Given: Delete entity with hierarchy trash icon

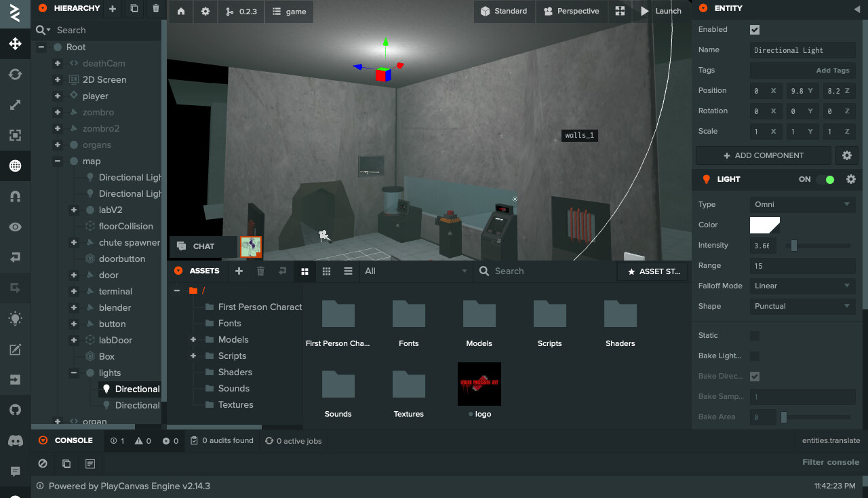Looking at the screenshot, I should (x=156, y=9).
